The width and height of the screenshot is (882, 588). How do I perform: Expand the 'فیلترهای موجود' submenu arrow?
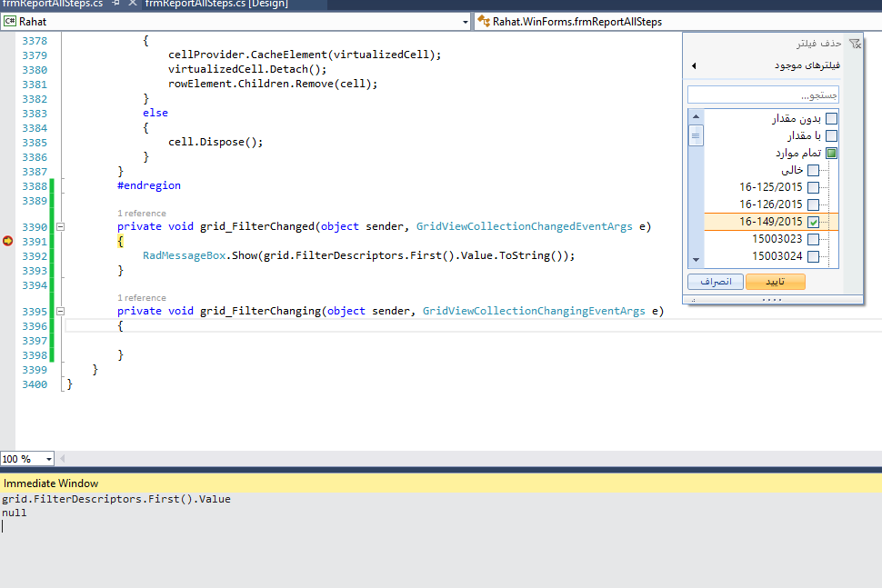tap(694, 65)
